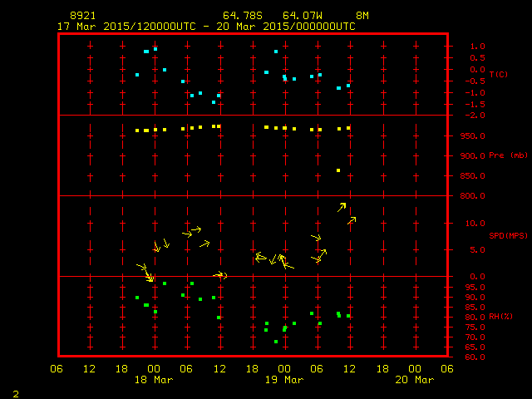Click the number 2 in bottom-left corner
Image resolution: width=532 pixels, height=399 pixels.
15,392
